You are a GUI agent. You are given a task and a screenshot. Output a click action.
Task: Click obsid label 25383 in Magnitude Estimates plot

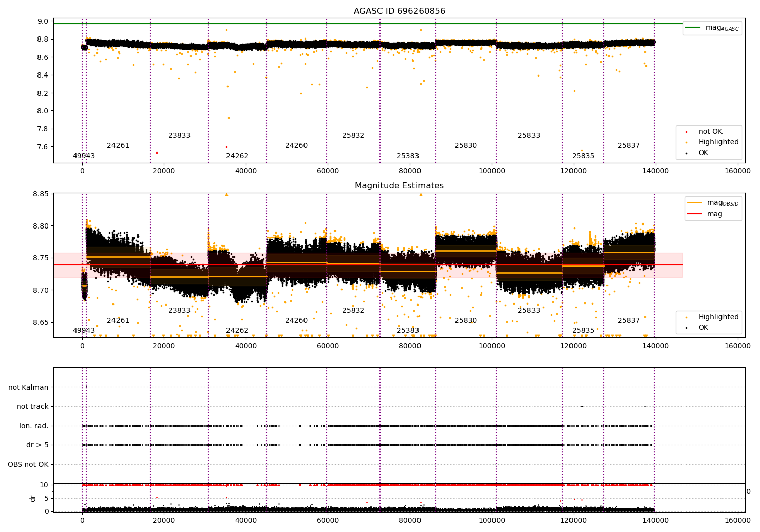coord(408,330)
